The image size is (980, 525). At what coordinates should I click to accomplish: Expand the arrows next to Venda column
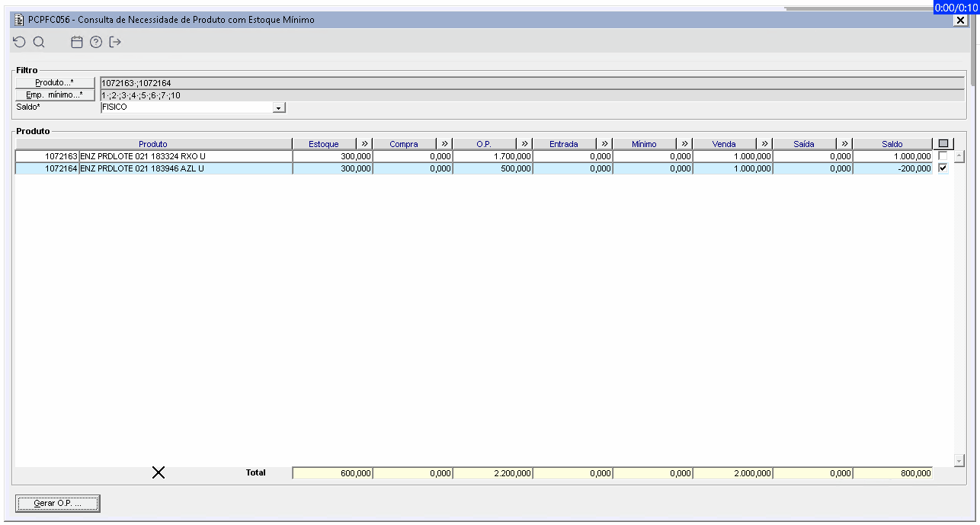[764, 144]
